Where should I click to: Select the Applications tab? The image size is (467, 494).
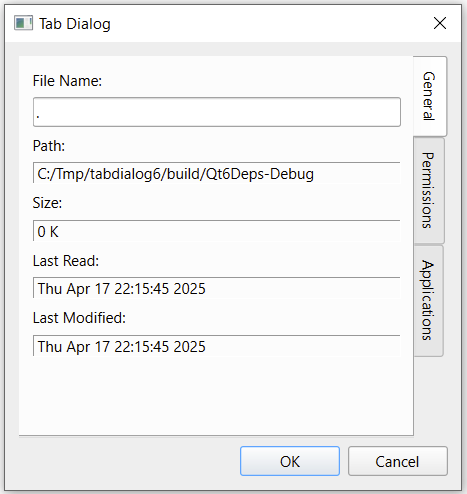coord(428,300)
